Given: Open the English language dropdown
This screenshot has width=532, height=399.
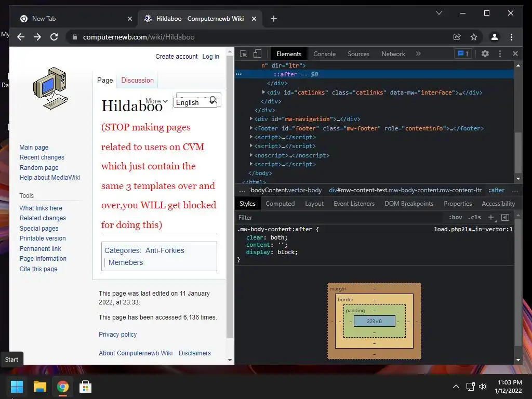Looking at the screenshot, I should pos(195,102).
